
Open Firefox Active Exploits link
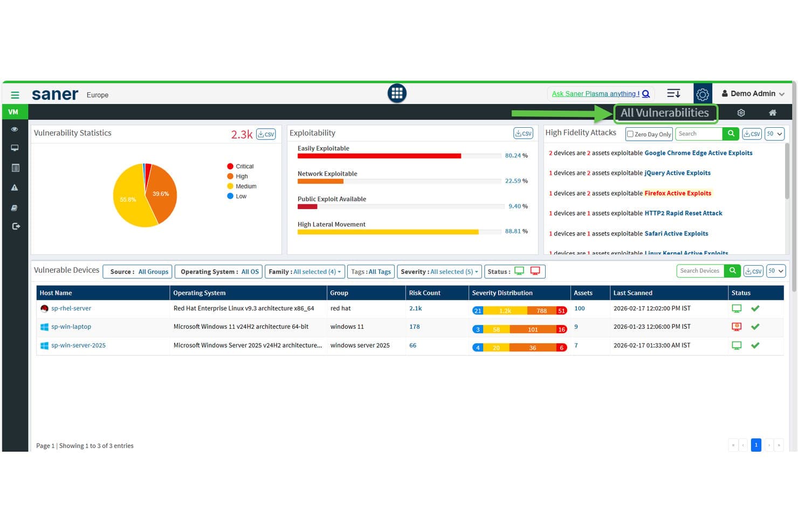click(678, 193)
